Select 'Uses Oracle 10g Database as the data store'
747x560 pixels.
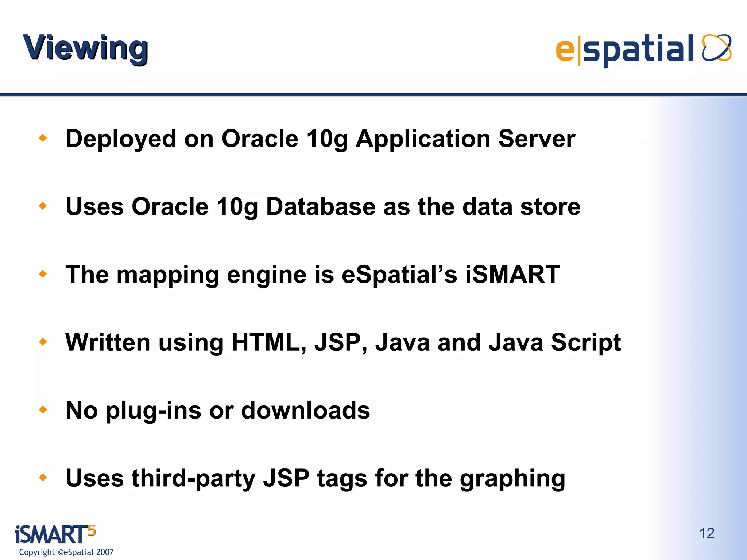323,207
